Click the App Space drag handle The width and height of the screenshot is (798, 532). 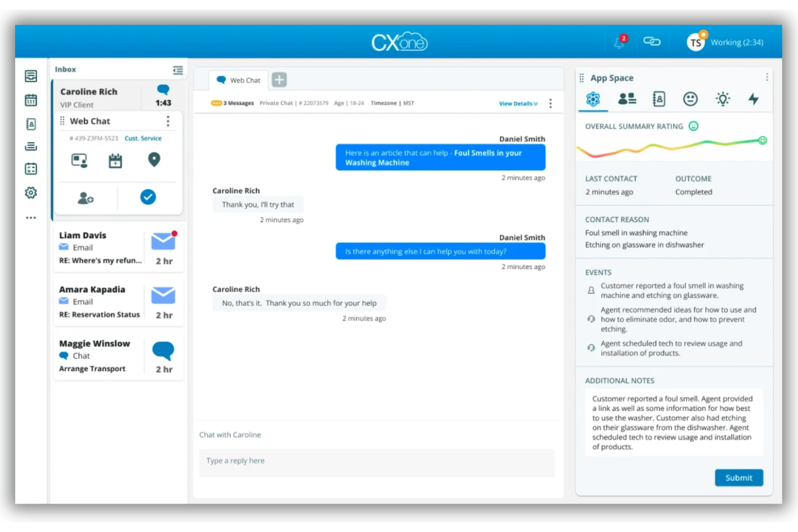(582, 78)
